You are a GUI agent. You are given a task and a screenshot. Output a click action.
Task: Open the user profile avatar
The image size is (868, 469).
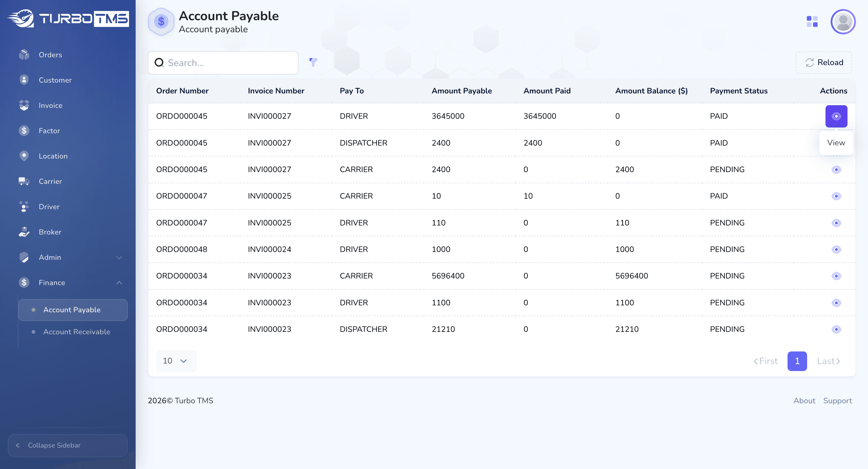[843, 22]
